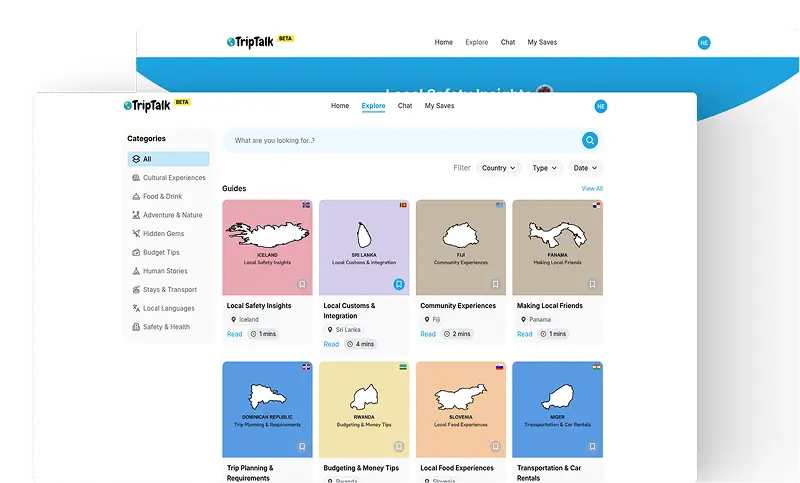Toggle the highlighted bookmark on Sri Lanka card
Image resolution: width=800 pixels, height=483 pixels.
(x=399, y=285)
